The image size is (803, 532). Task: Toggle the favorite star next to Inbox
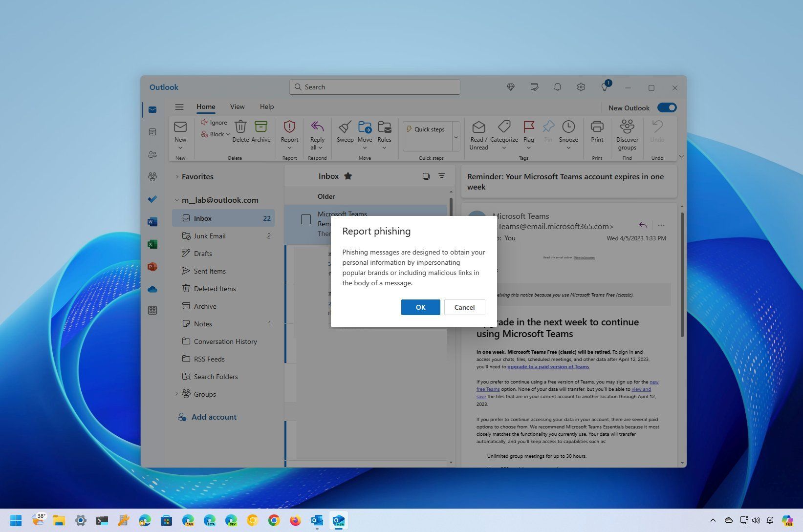pyautogui.click(x=348, y=176)
